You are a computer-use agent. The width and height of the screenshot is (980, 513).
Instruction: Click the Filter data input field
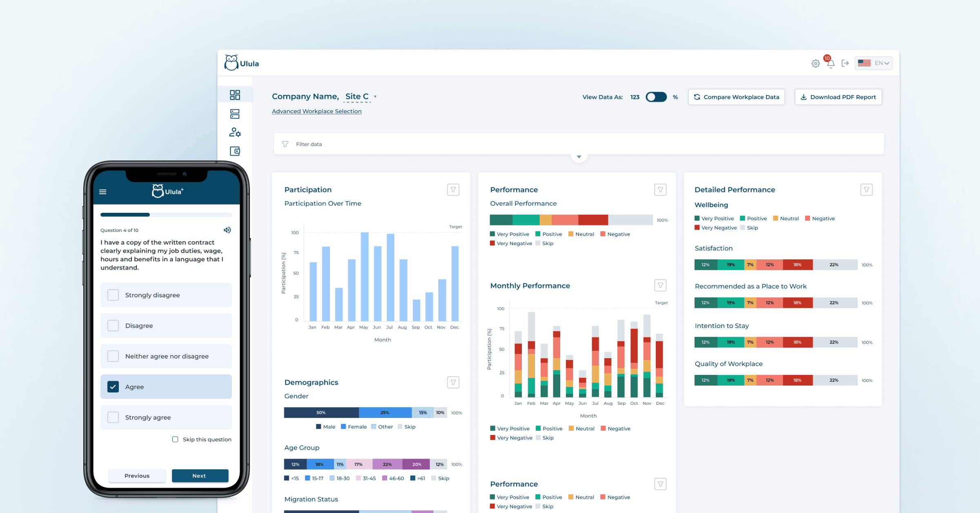[x=309, y=144]
